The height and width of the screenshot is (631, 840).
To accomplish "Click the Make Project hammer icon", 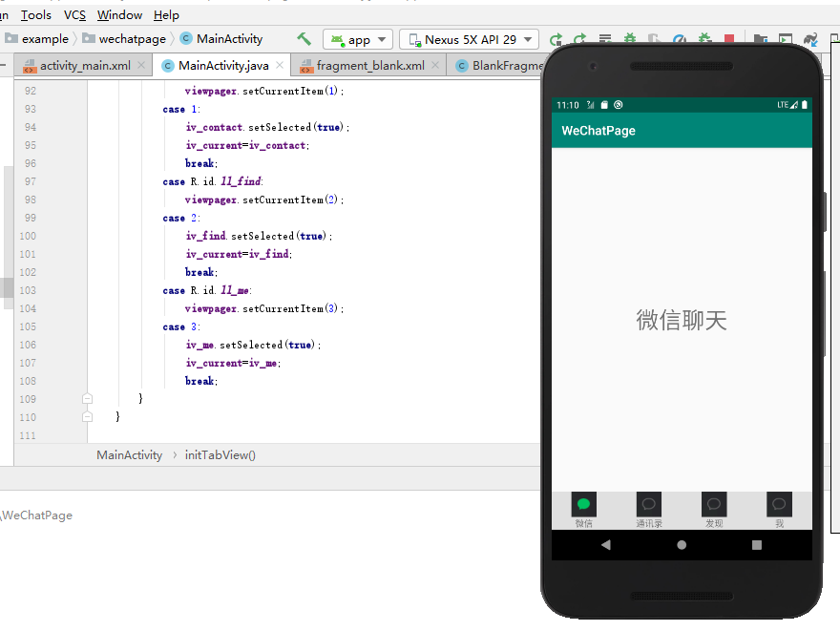I will point(304,39).
